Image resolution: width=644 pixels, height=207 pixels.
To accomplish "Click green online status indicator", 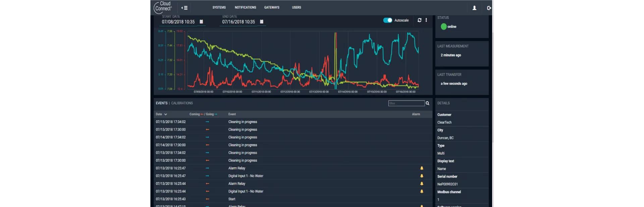I will [x=443, y=27].
